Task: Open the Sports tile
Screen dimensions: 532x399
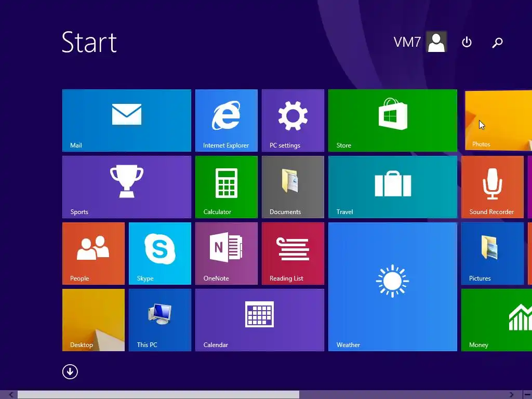Action: click(127, 187)
